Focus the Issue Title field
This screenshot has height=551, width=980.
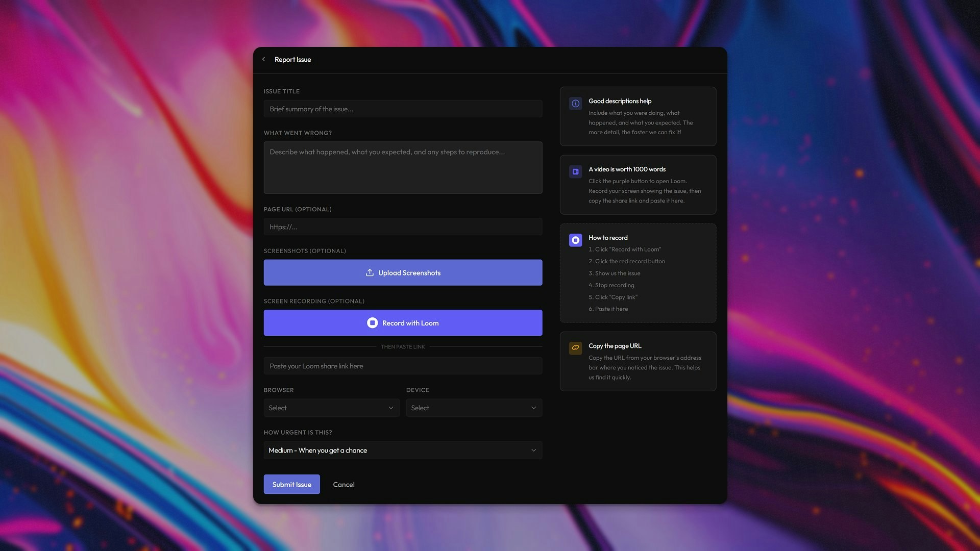tap(403, 109)
